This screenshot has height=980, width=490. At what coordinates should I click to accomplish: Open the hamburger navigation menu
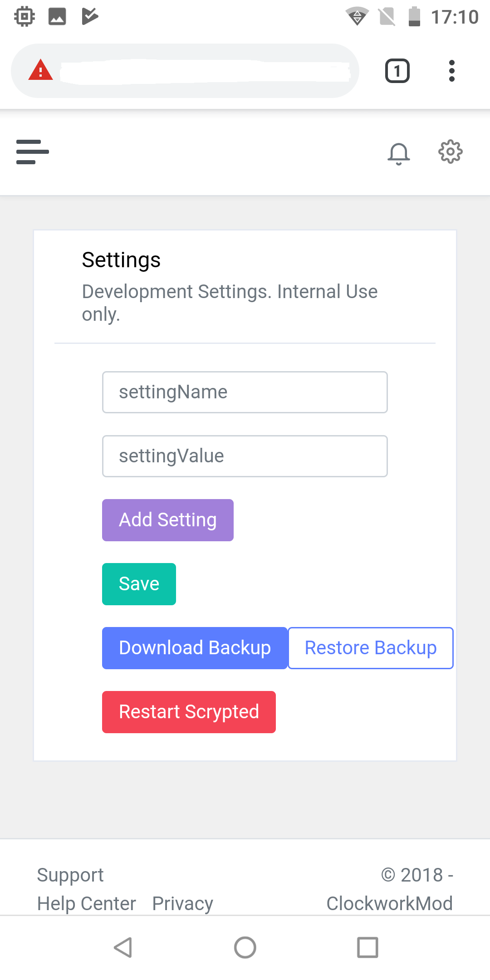point(33,152)
